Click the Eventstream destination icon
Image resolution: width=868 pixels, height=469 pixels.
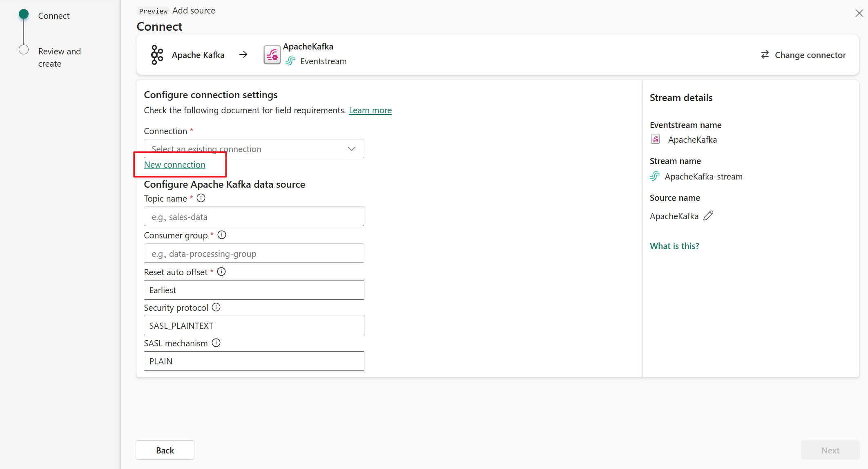[271, 54]
